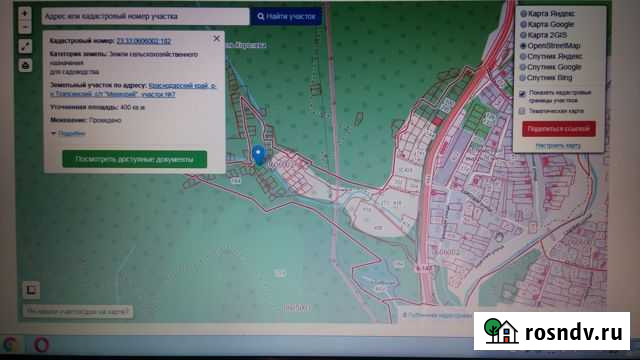Open the cadastral number link
Screen dimensions: 640x360
(x=144, y=41)
